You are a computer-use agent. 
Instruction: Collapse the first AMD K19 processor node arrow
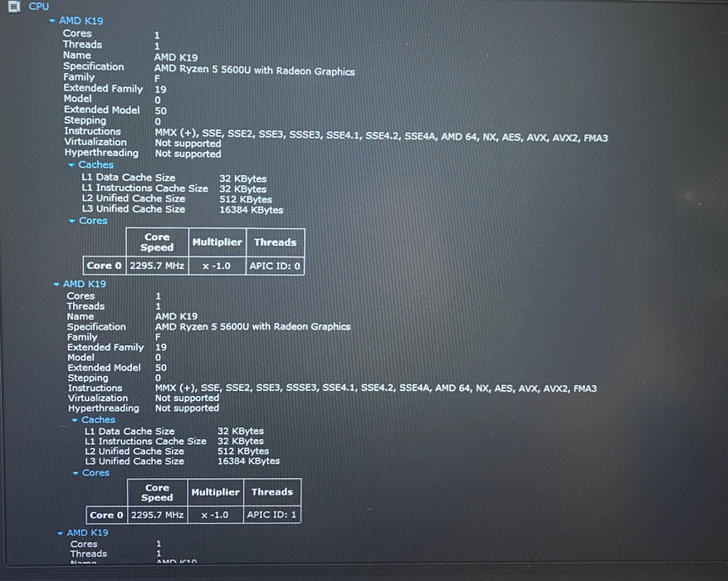52,21
